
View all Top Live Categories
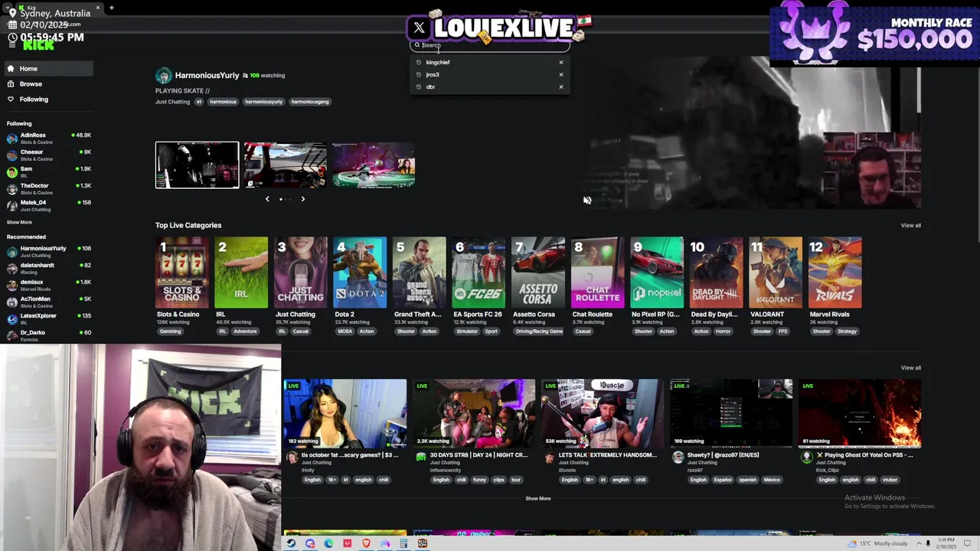coord(910,226)
